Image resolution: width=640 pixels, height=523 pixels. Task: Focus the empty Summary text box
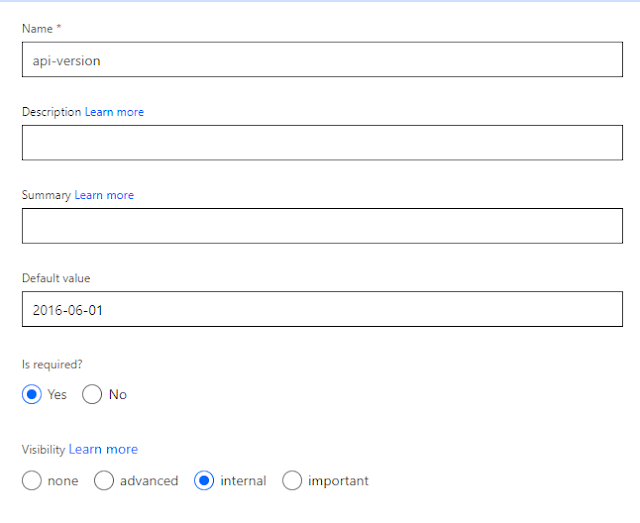(x=322, y=226)
